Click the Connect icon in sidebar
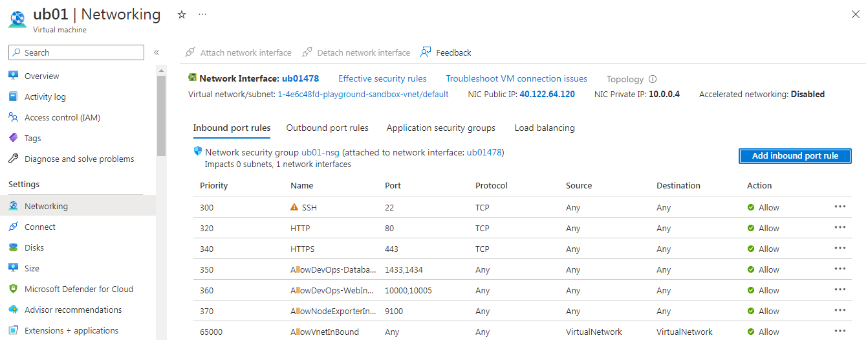Screen dimensions: 868x340 (13, 227)
